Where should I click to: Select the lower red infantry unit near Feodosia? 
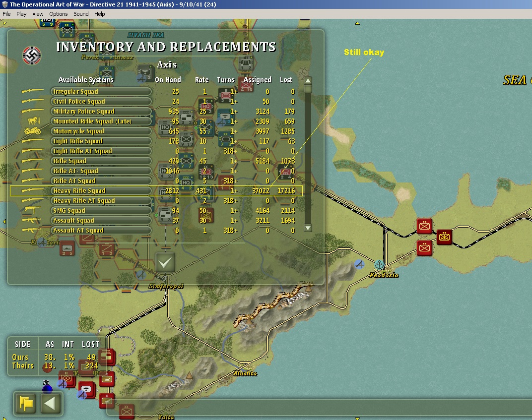click(x=424, y=248)
